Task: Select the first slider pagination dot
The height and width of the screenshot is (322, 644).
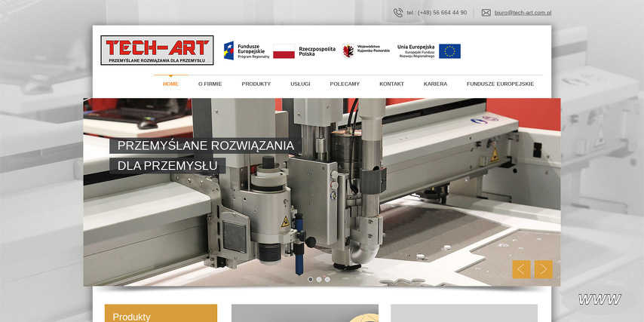Action: [311, 279]
